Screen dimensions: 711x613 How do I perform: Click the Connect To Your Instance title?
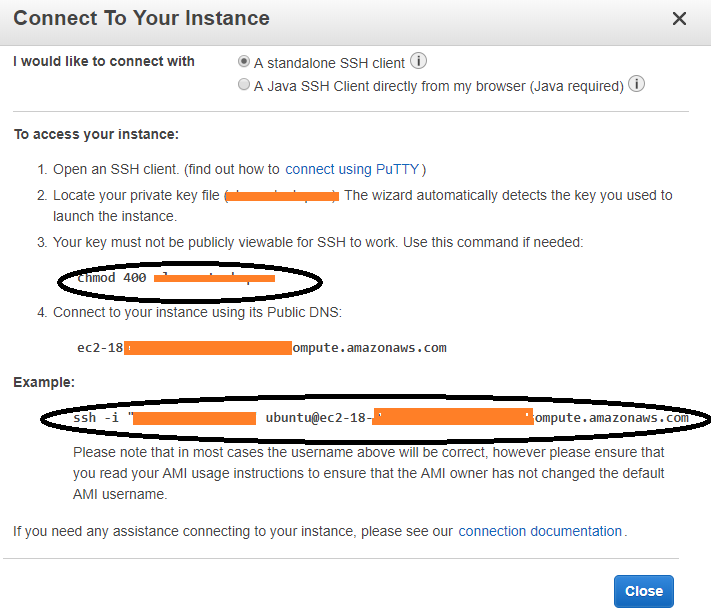(141, 19)
